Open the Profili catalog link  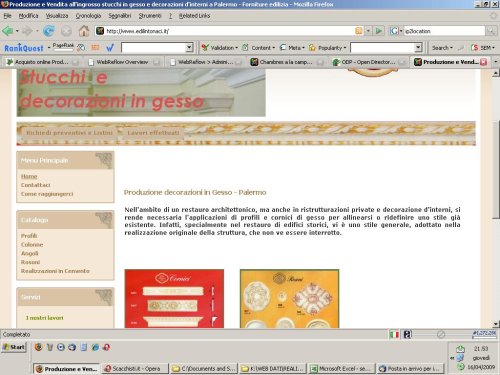[29, 236]
